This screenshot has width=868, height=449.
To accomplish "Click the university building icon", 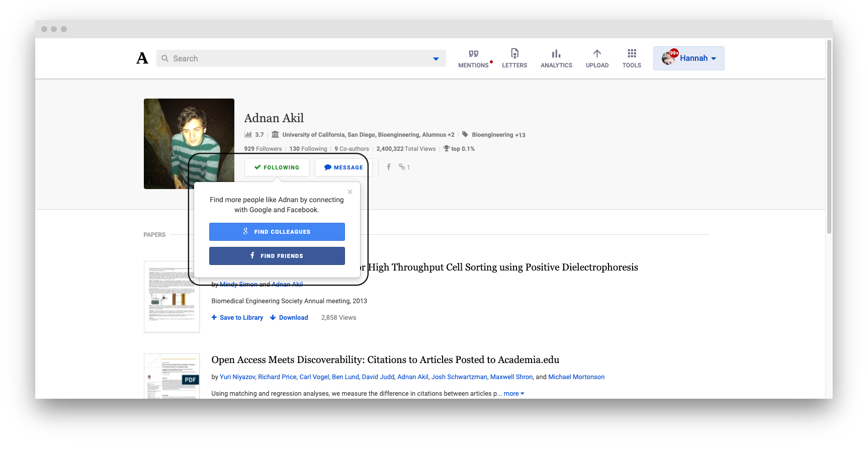I will (x=275, y=134).
